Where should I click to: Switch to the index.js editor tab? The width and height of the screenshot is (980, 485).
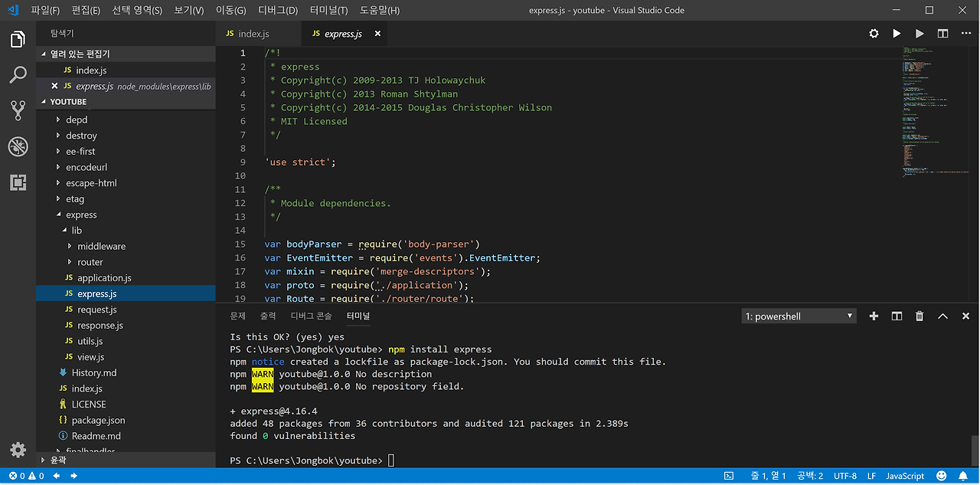pos(253,34)
